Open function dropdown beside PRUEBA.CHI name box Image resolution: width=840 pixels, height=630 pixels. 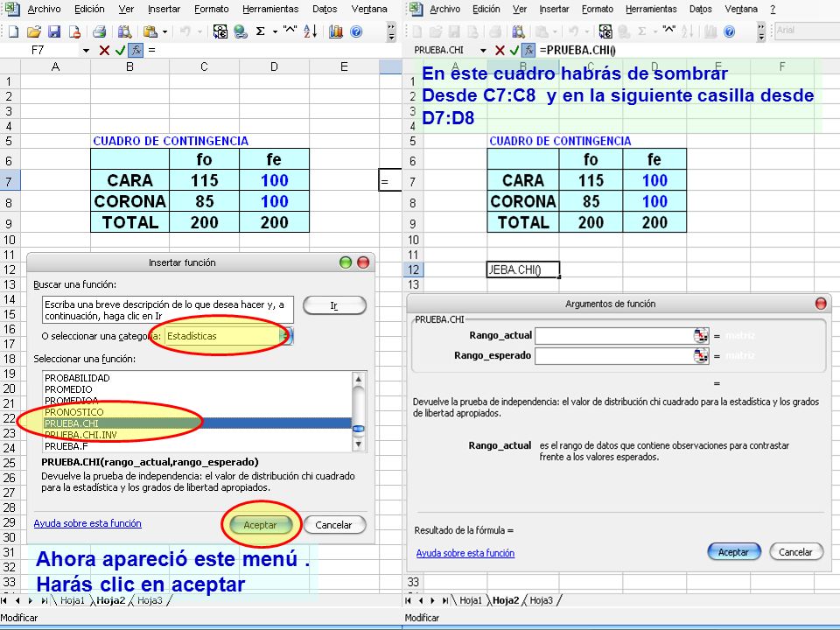(483, 51)
